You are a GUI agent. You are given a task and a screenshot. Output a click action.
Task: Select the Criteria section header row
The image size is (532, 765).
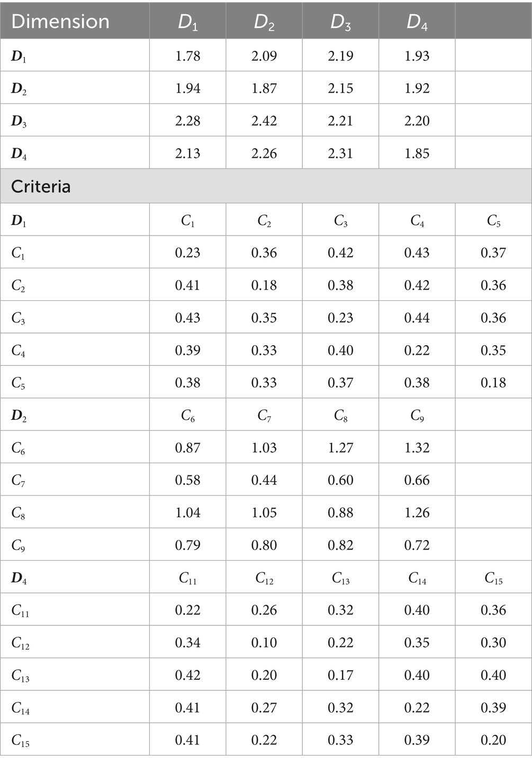tap(266, 186)
